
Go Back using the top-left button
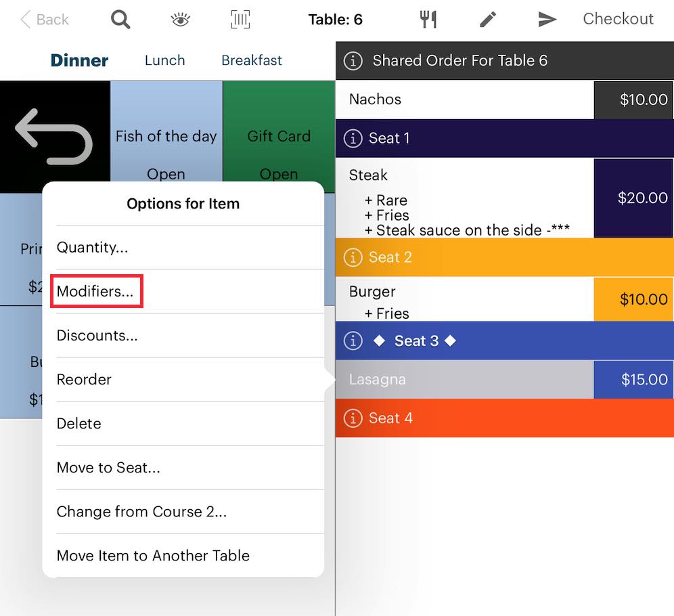point(45,19)
